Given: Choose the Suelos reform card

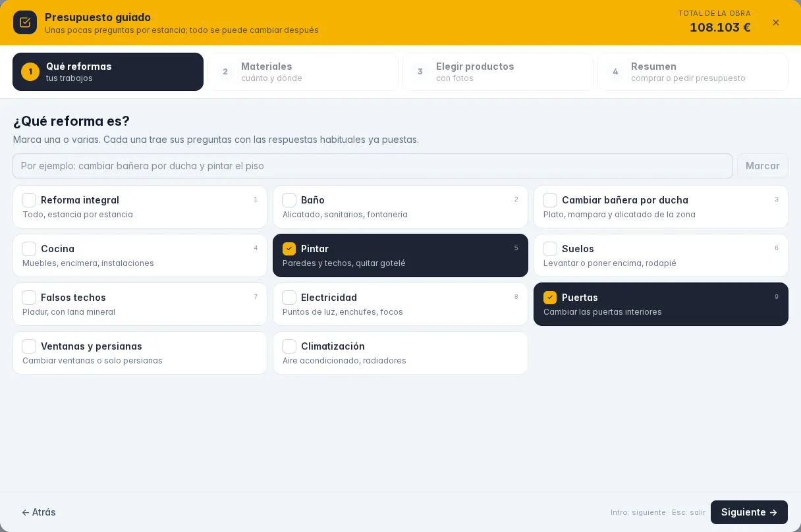Looking at the screenshot, I should (661, 255).
